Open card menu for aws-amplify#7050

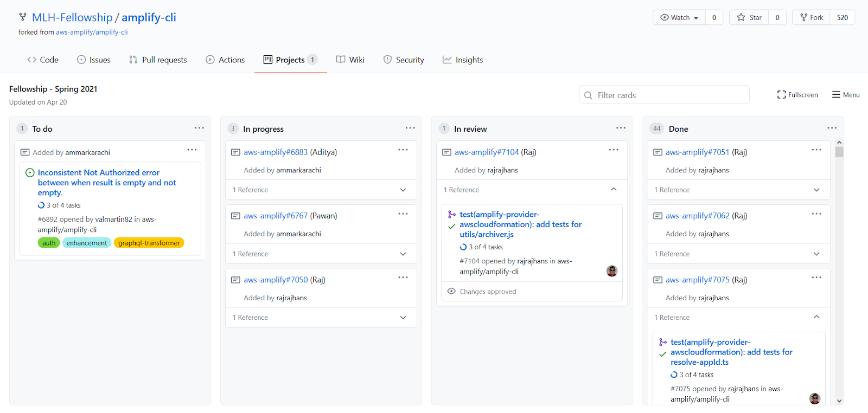click(403, 278)
